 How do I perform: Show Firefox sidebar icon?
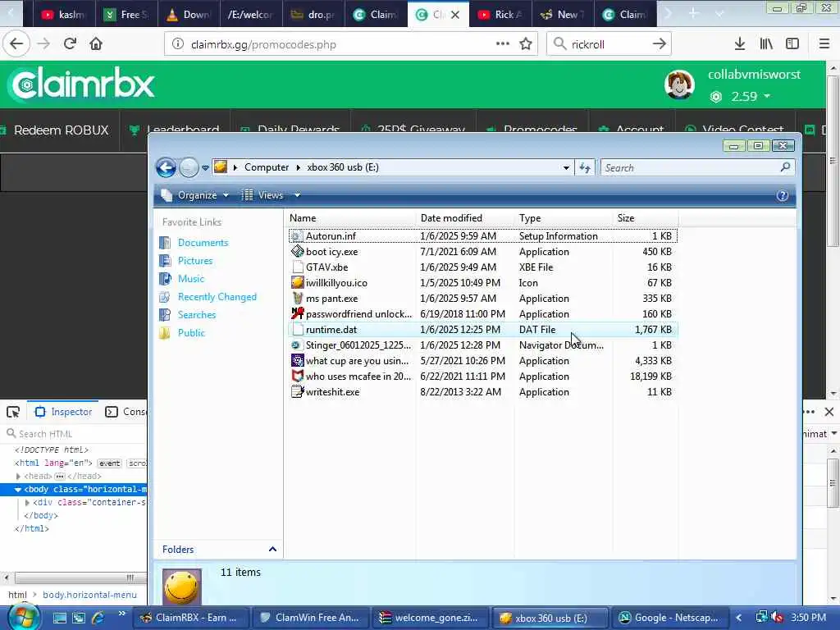(x=792, y=44)
